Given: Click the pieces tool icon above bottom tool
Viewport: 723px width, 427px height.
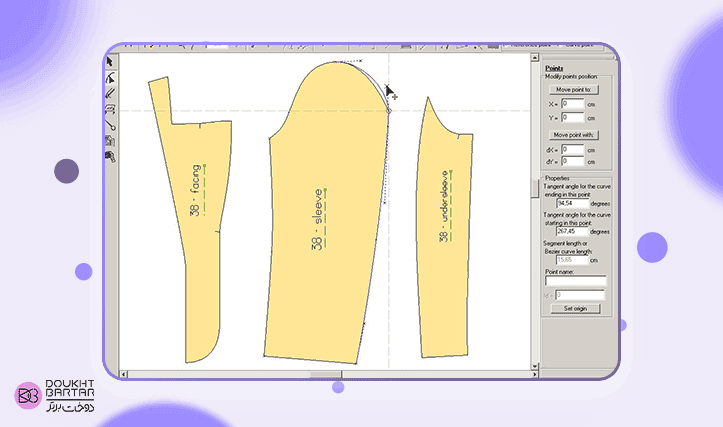Looking at the screenshot, I should point(110,141).
